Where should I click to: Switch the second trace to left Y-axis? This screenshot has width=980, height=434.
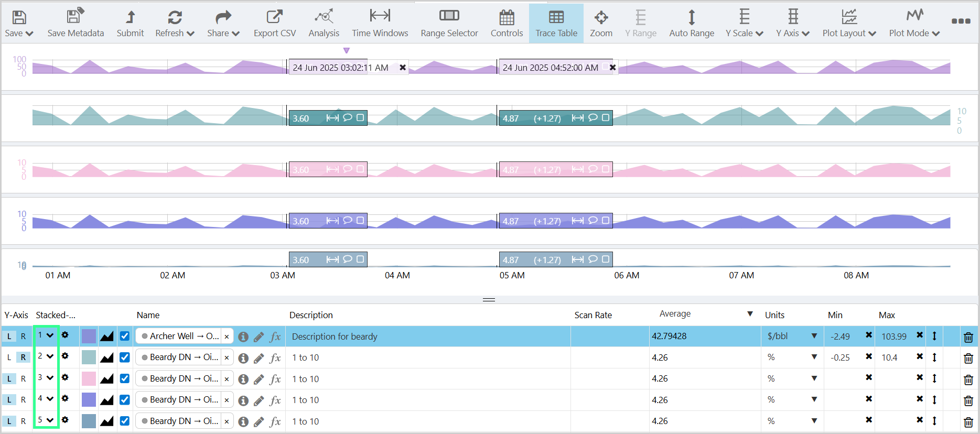(x=9, y=357)
